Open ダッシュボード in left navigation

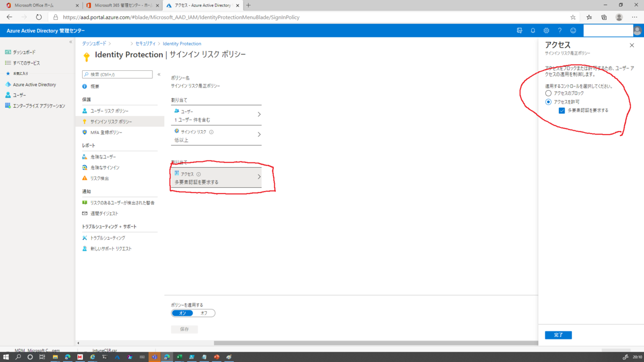coord(24,52)
